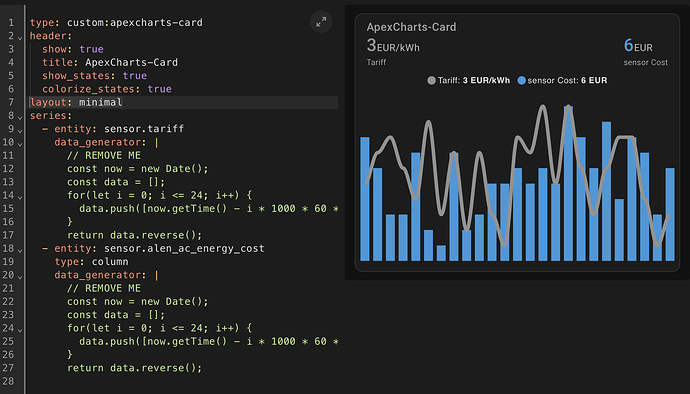
Task: Click 'return data.reverse();' on line 17
Action: coord(134,235)
